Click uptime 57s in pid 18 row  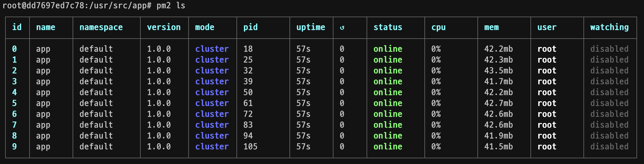[x=304, y=49]
